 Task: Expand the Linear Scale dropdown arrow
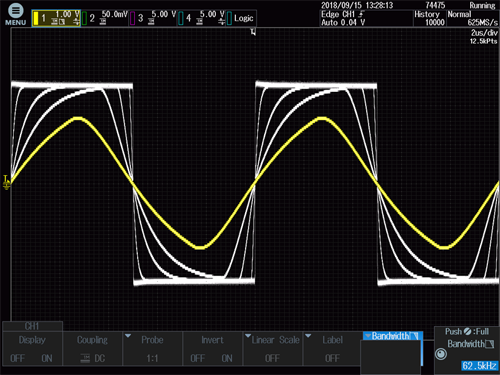click(248, 336)
